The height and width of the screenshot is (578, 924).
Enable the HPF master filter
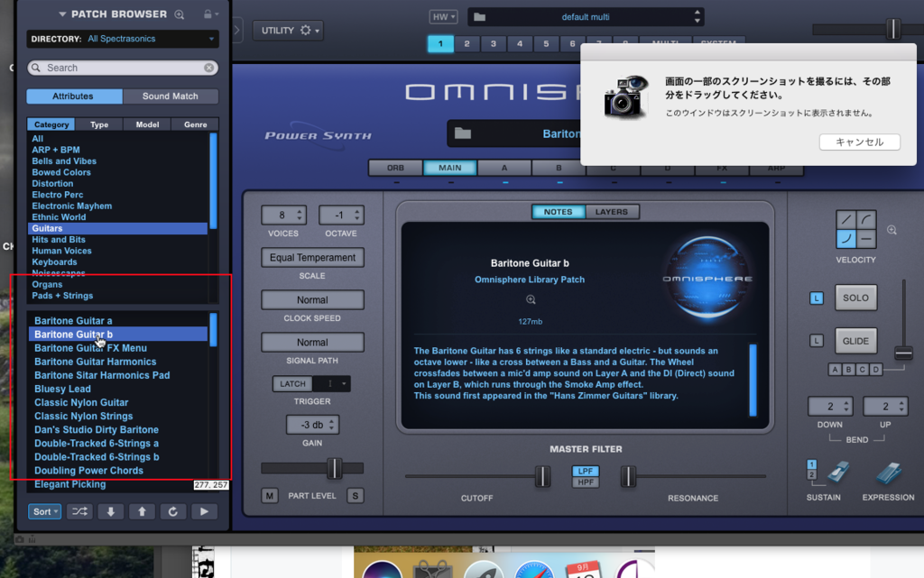585,482
